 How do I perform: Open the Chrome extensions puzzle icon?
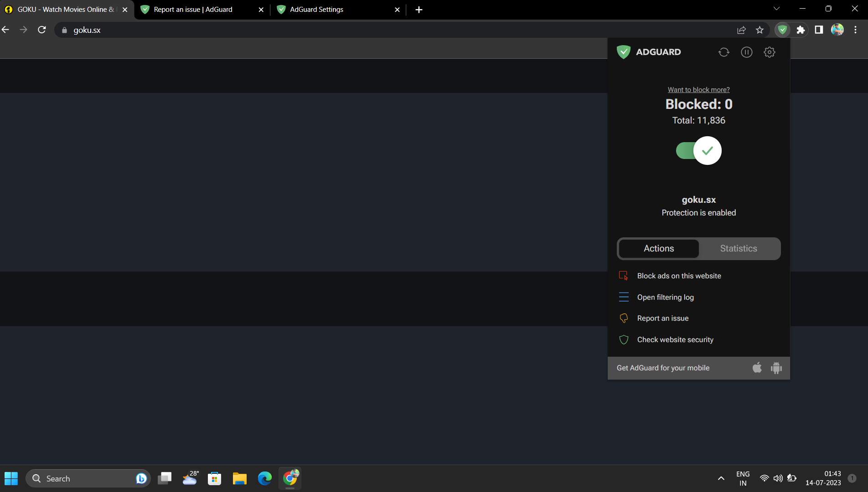click(x=801, y=30)
